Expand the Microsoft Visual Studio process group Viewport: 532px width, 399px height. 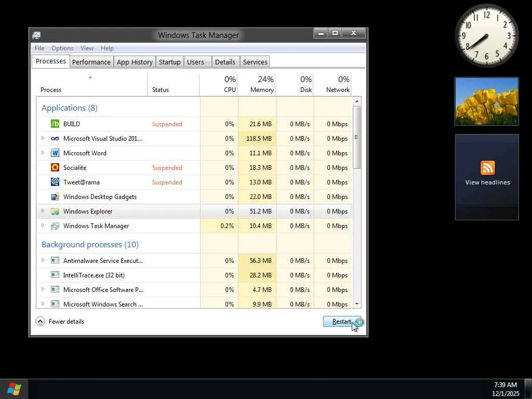[x=43, y=138]
